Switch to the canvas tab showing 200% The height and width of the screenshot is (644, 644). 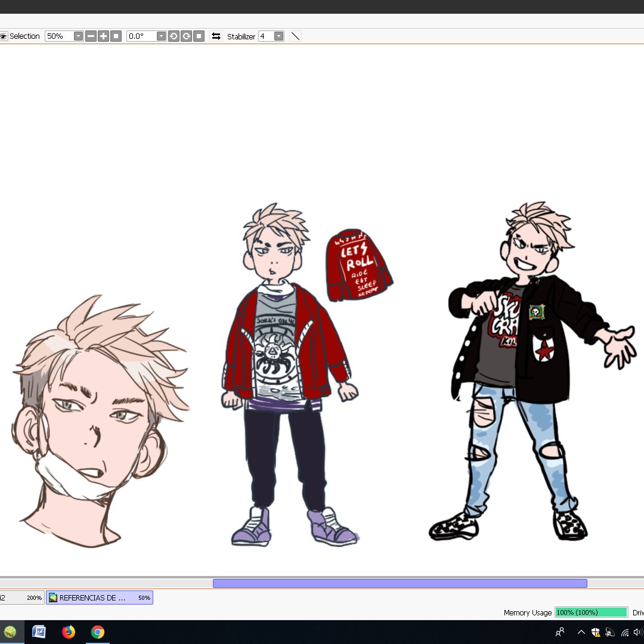pos(21,597)
